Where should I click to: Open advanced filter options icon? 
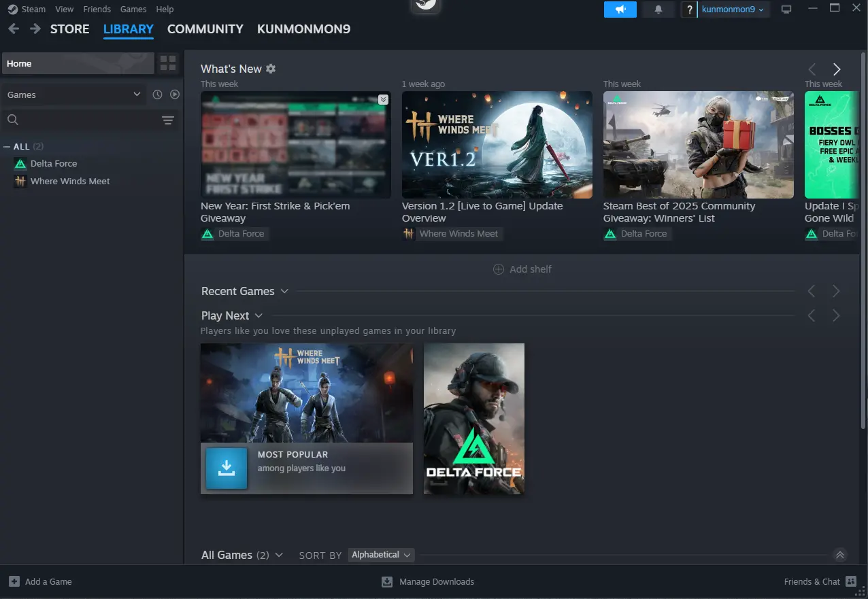pos(168,120)
